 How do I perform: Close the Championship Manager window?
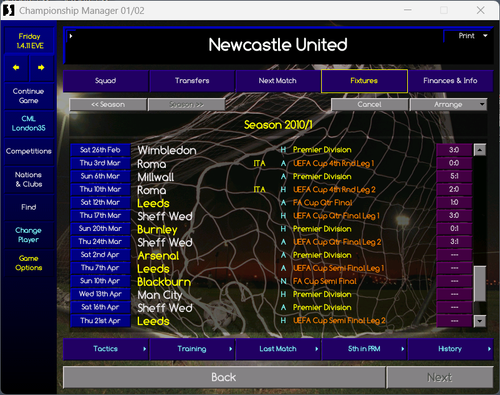click(480, 10)
